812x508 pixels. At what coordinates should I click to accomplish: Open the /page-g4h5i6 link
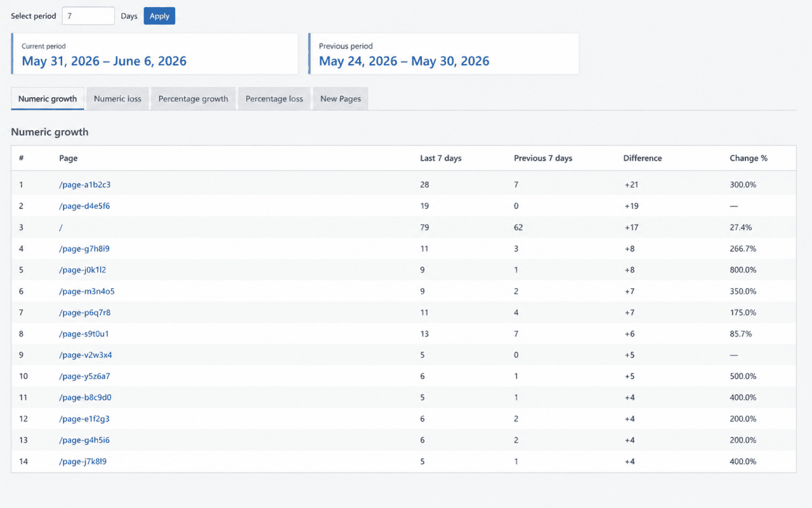pyautogui.click(x=84, y=440)
